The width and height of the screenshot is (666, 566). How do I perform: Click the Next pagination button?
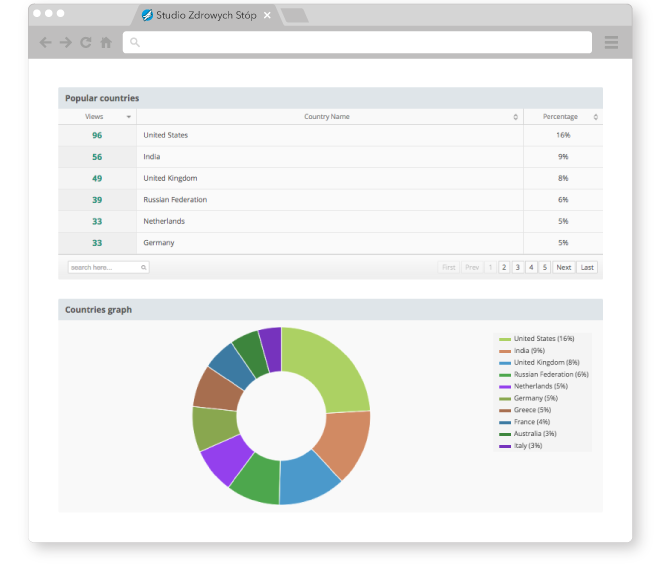click(564, 267)
